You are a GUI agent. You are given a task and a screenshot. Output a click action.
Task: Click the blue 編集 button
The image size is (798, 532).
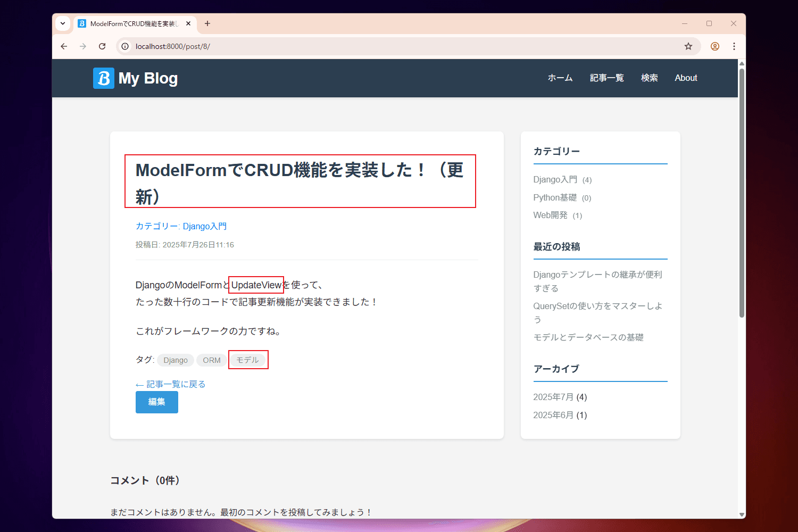click(157, 402)
